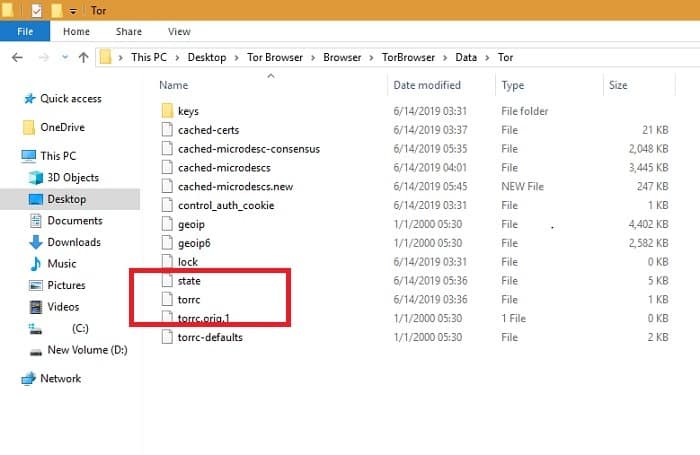Click the torrc-defaults file icon

point(167,337)
